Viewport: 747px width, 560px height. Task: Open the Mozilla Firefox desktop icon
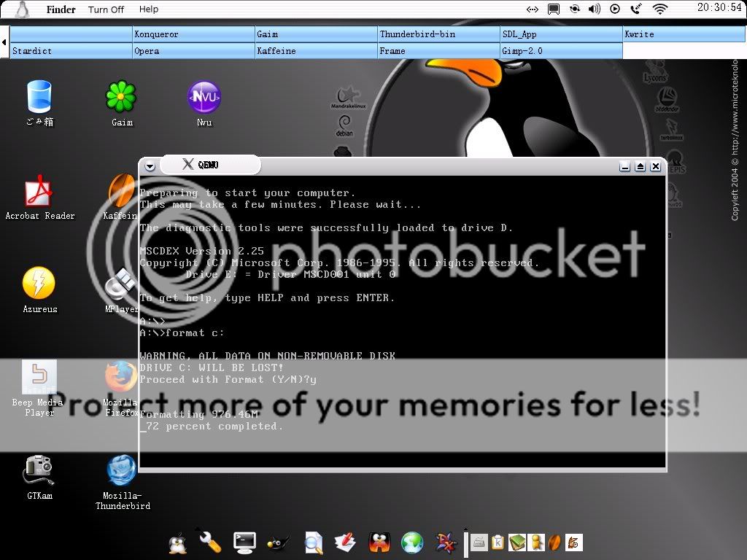click(121, 376)
